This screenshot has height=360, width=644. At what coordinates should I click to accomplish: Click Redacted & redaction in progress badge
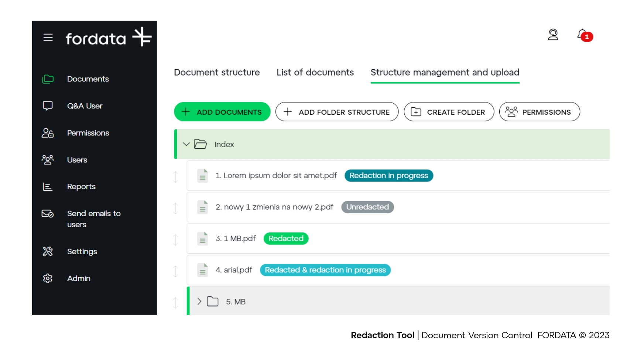325,270
